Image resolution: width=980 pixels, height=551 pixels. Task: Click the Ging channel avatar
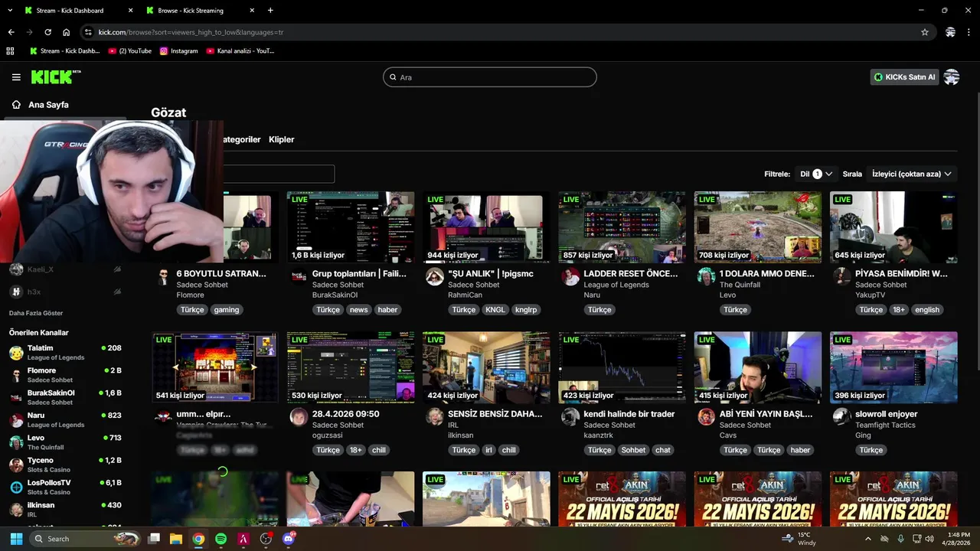coord(842,416)
